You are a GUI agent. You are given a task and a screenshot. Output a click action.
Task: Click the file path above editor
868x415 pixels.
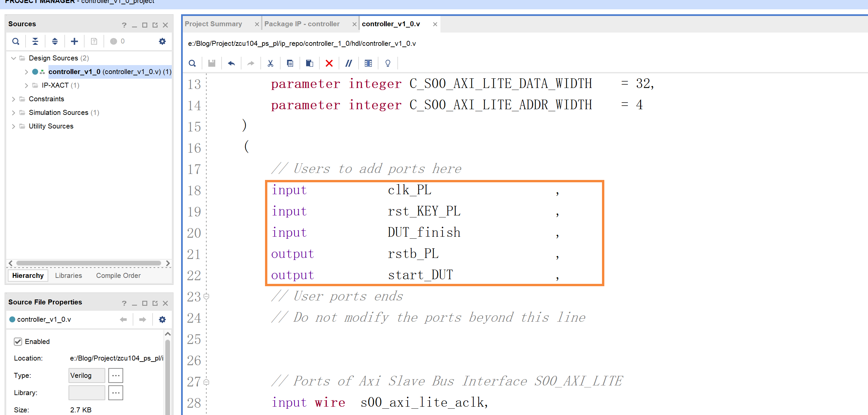click(301, 43)
